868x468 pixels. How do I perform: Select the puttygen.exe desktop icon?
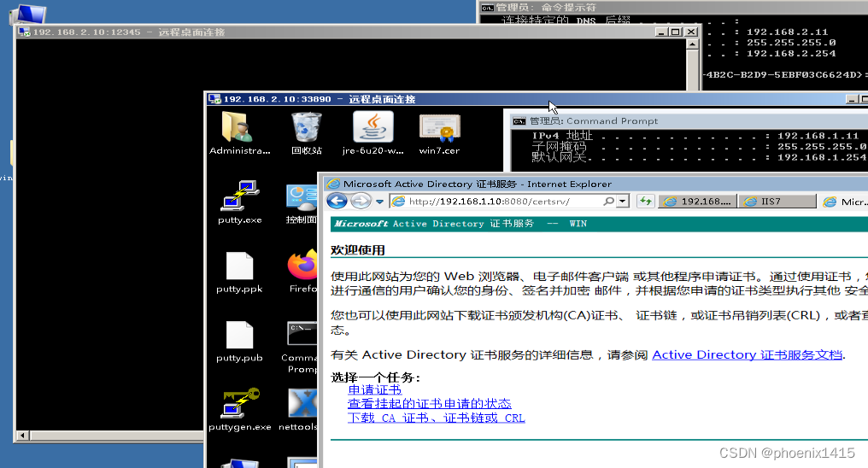[x=240, y=409]
